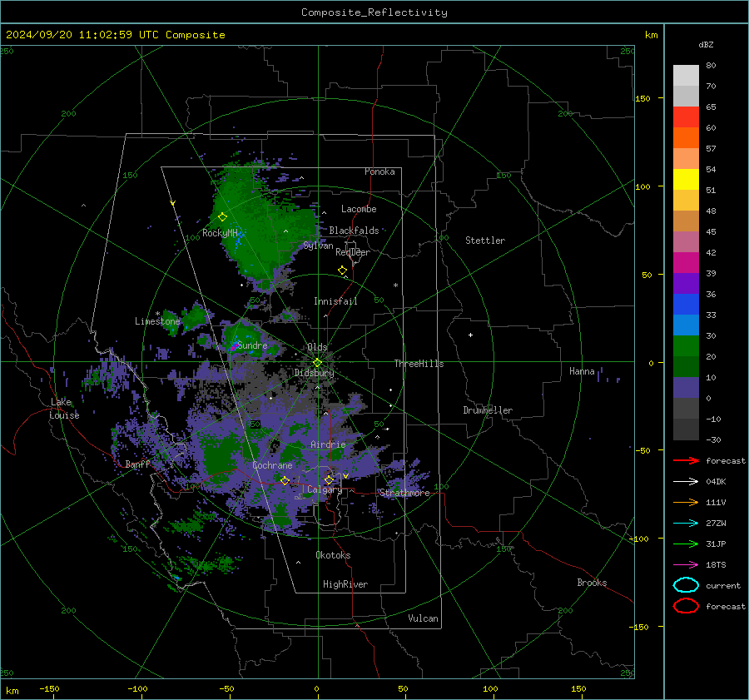Click the blue 36 dBZ color swatch

click(686, 305)
